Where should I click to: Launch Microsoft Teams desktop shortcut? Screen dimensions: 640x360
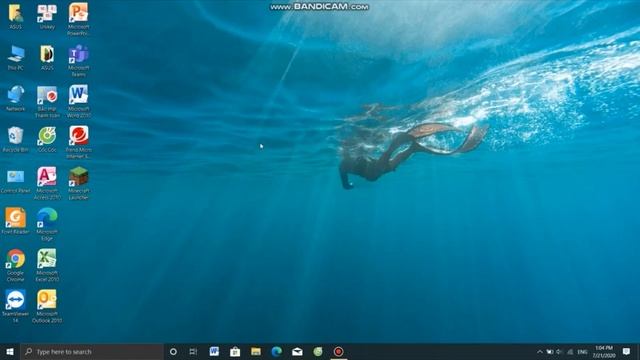[78, 60]
